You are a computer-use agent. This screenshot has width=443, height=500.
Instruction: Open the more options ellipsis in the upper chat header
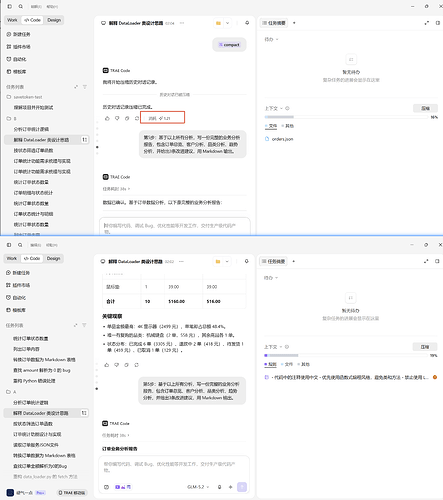pyautogui.click(x=182, y=23)
